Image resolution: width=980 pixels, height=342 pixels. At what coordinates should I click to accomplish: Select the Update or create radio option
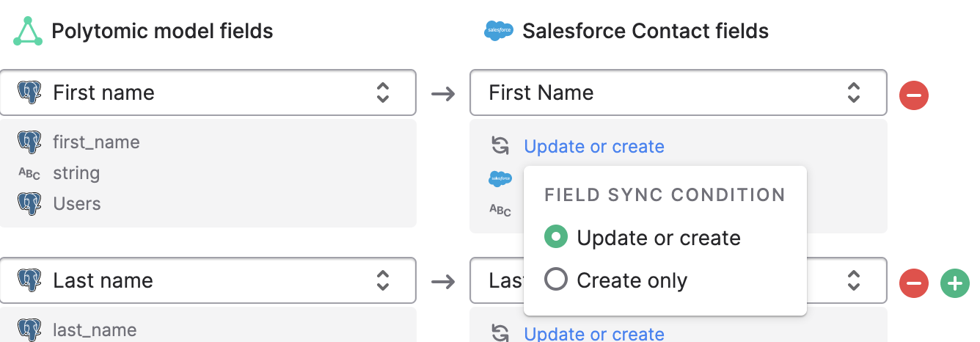pos(556,237)
